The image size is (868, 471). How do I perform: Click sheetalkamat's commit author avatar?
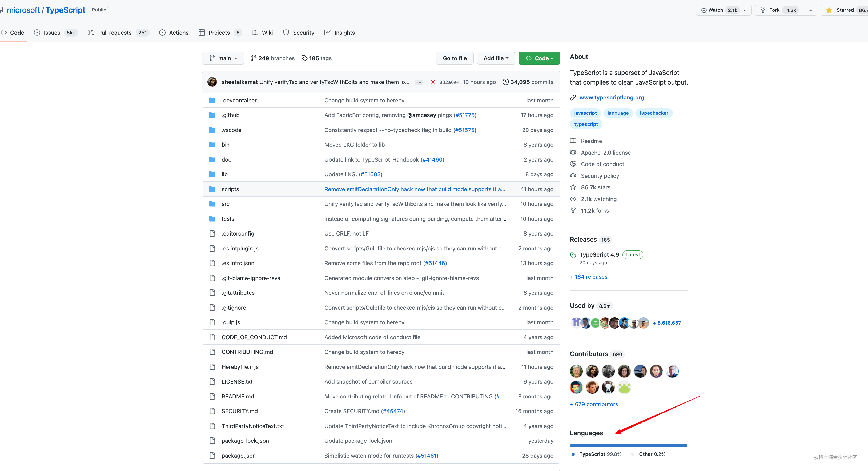pos(212,82)
